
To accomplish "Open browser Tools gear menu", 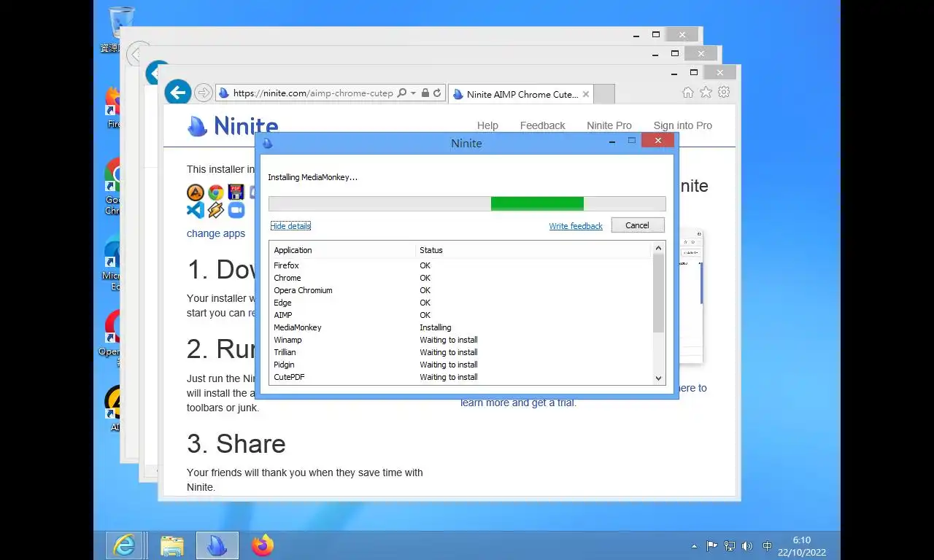I will click(x=724, y=93).
